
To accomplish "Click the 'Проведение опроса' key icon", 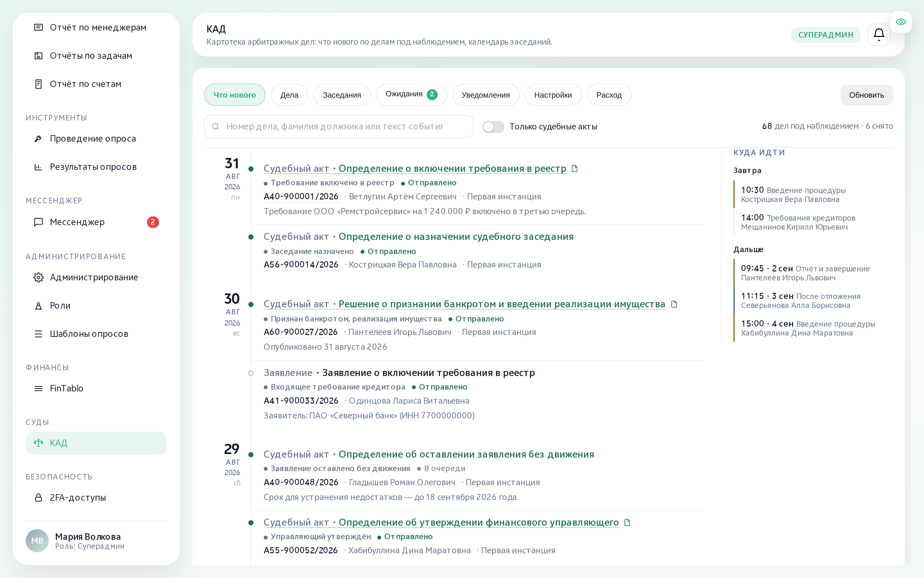I will click(x=38, y=139).
